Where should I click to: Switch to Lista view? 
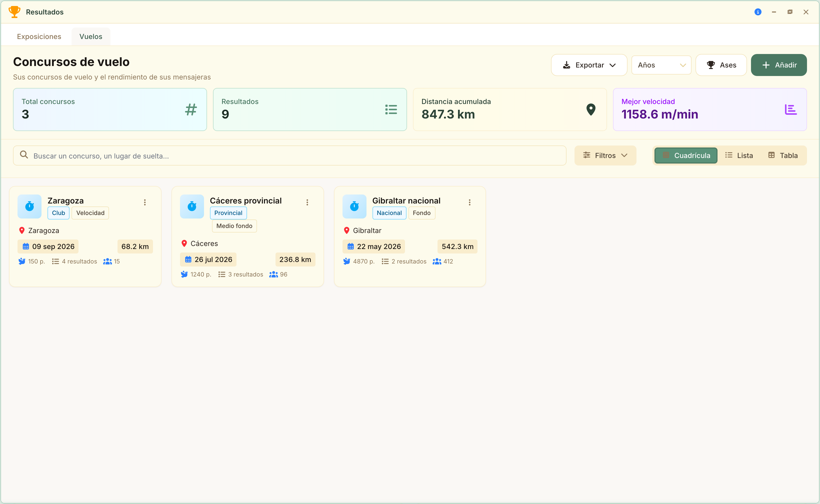pos(739,155)
